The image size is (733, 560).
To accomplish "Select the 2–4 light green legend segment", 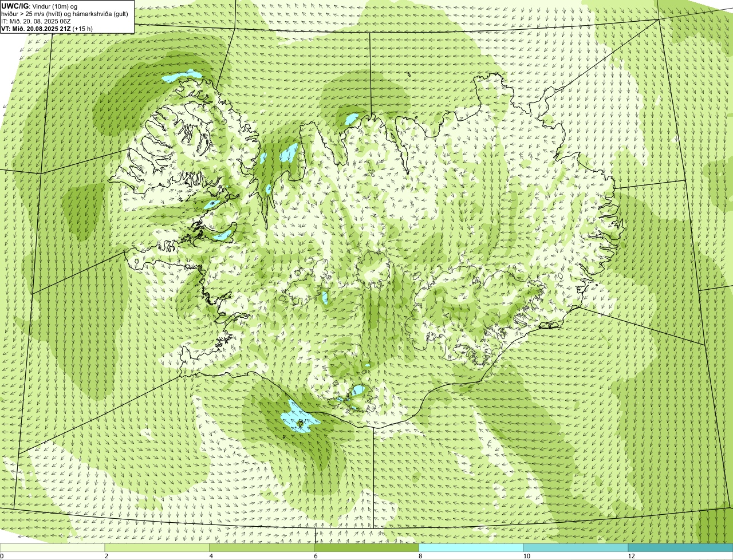I will pyautogui.click(x=157, y=548).
